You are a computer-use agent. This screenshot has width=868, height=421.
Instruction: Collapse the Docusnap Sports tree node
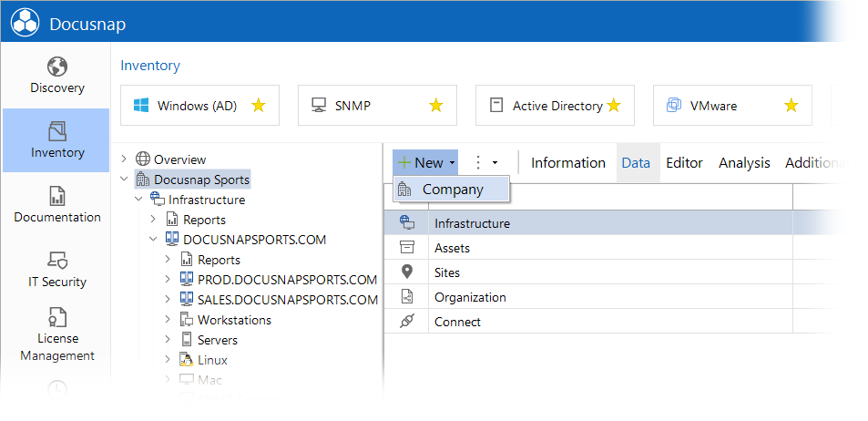pos(124,180)
